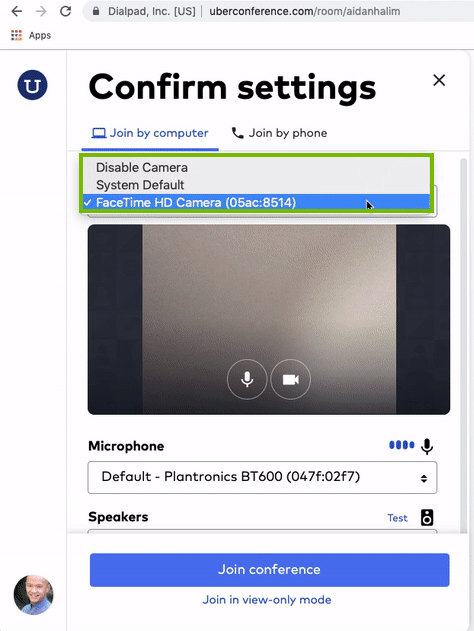474x631 pixels.
Task: Open the Microphone device dropdown
Action: pyautogui.click(x=262, y=477)
